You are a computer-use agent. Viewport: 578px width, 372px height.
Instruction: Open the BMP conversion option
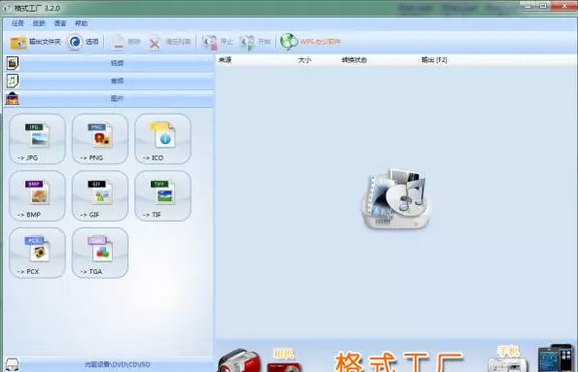(x=37, y=196)
